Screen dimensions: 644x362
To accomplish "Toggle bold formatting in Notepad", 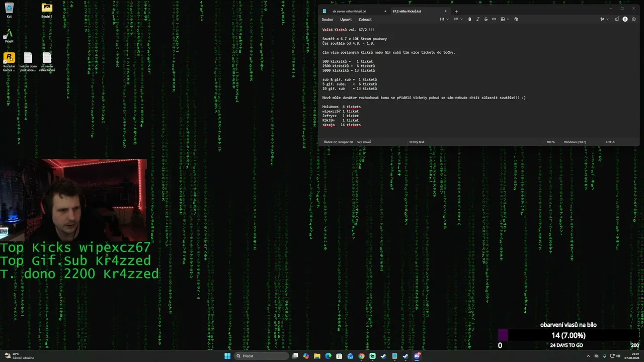I will pos(469,19).
